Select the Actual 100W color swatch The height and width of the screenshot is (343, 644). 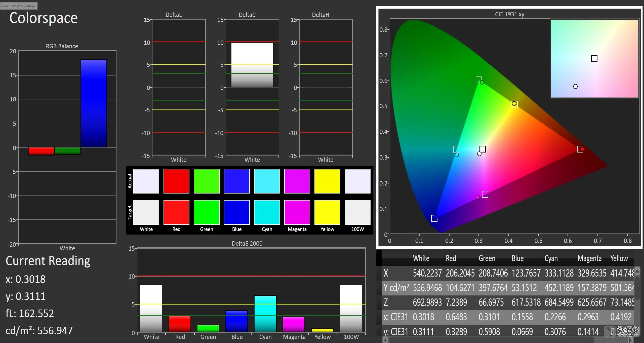click(x=357, y=181)
